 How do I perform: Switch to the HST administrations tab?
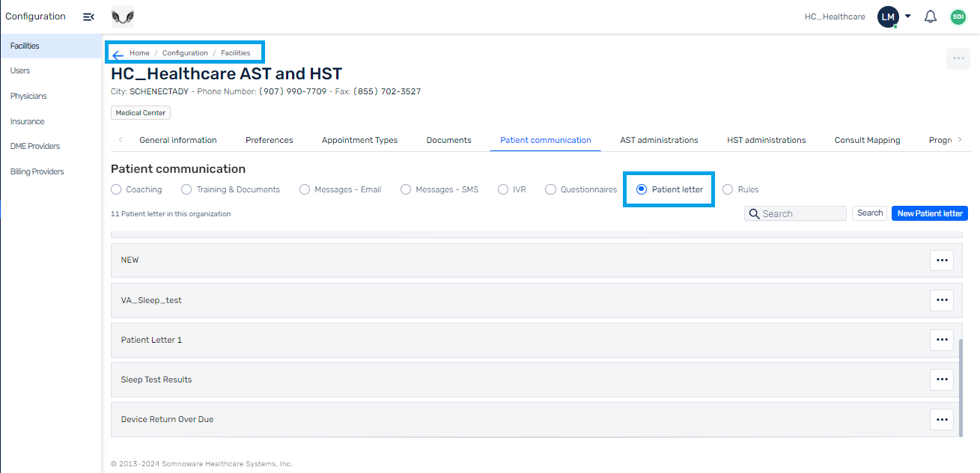(766, 140)
